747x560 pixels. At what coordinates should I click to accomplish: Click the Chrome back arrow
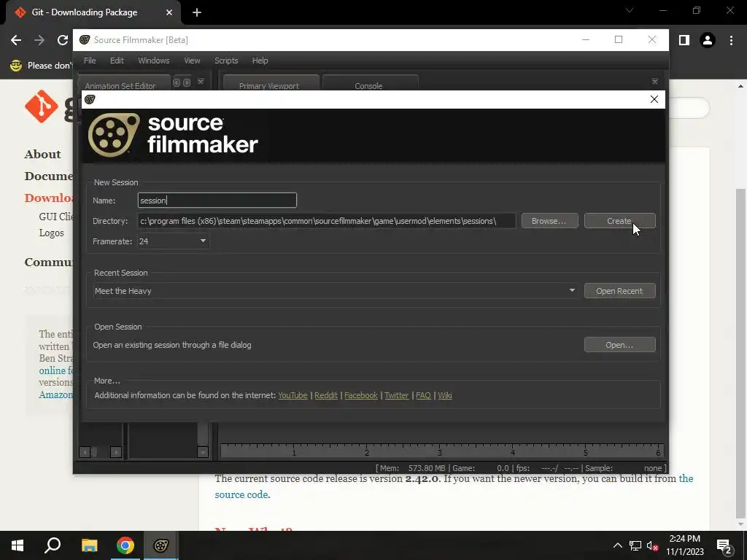pos(16,41)
